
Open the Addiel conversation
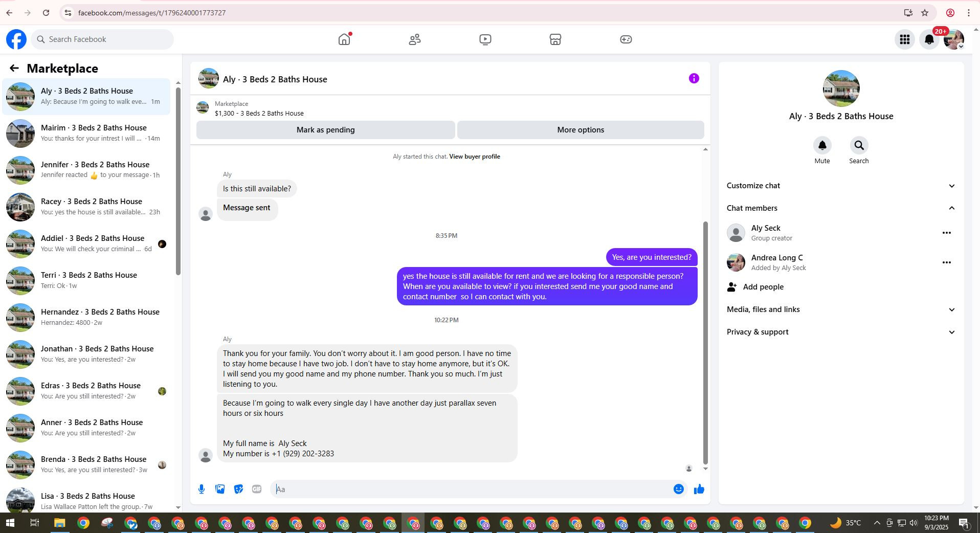click(x=86, y=243)
